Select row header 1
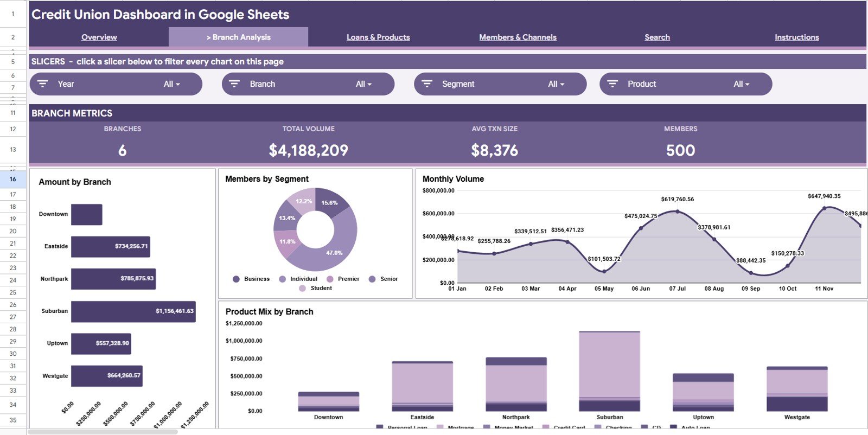The image size is (868, 435). pos(13,14)
